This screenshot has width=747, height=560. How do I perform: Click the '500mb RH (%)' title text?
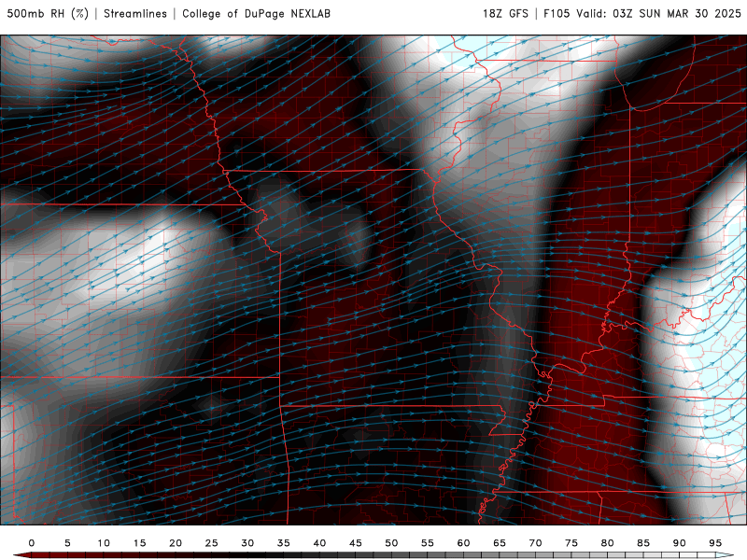tap(48, 13)
